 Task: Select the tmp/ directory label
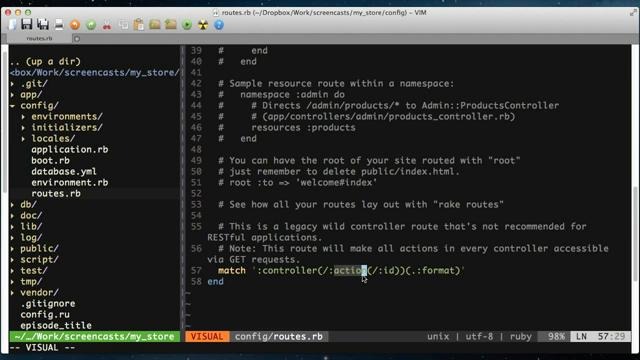point(31,282)
